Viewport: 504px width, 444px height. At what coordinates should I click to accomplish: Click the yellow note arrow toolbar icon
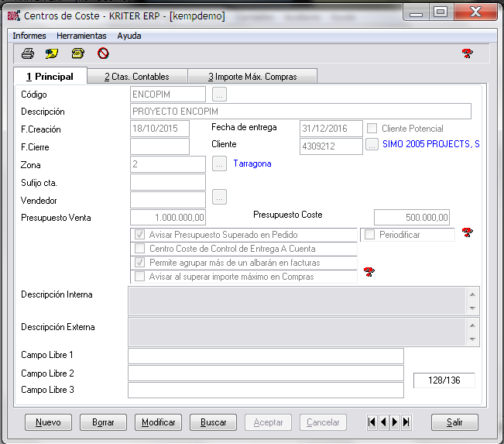point(52,53)
